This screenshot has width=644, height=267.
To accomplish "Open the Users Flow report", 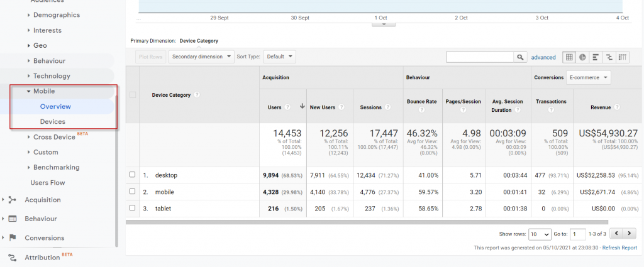I will coord(48,183).
